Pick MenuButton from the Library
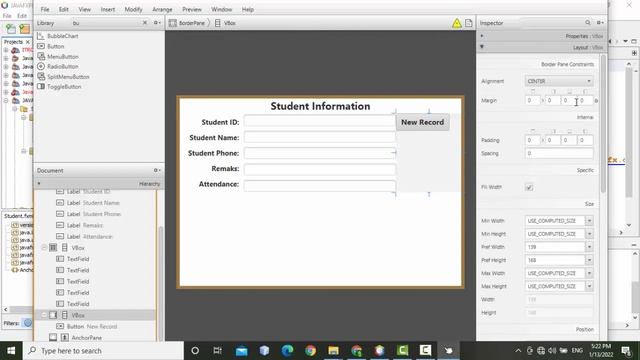The height and width of the screenshot is (360, 640). coord(62,56)
